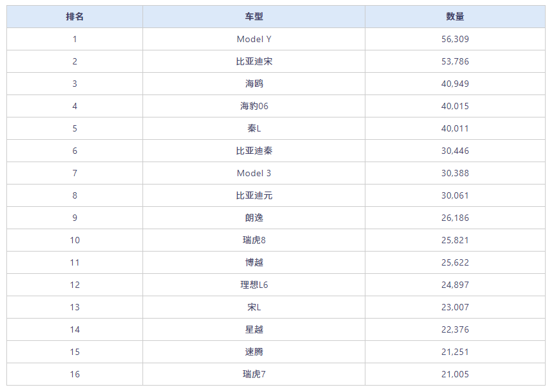Click the 瑞虎8 cell
Viewport: 552px width, 392px height.
click(254, 240)
